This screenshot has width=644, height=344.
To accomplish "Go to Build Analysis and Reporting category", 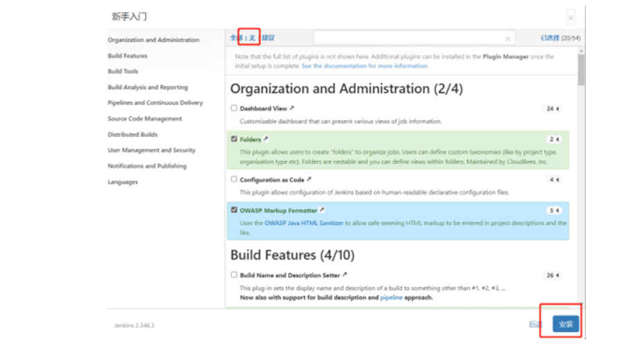I will click(148, 87).
